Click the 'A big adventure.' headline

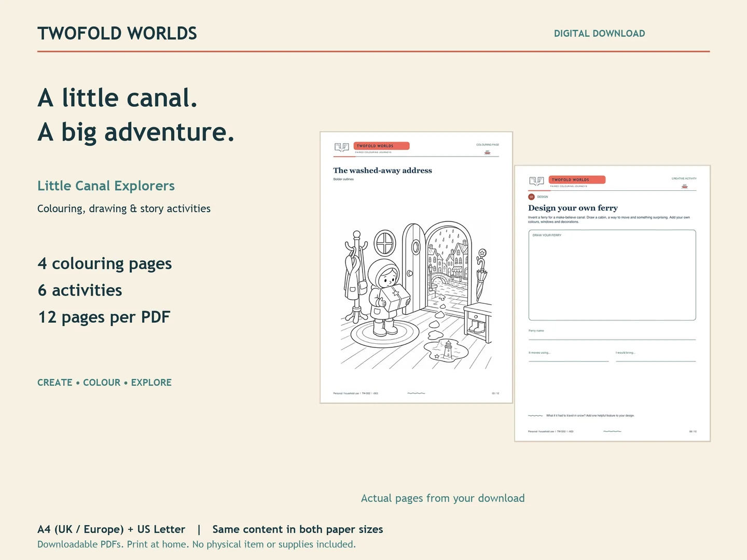pyautogui.click(x=136, y=132)
